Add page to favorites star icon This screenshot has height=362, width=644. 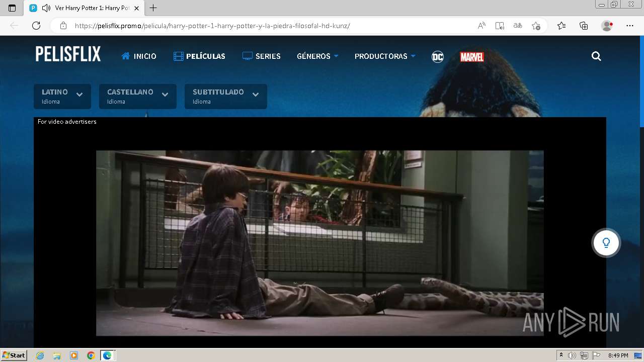click(536, 26)
